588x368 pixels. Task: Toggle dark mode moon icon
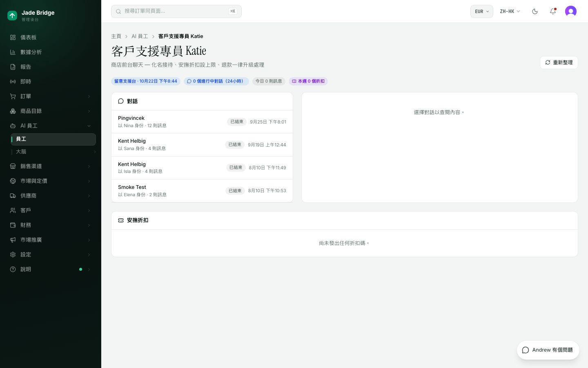click(535, 11)
